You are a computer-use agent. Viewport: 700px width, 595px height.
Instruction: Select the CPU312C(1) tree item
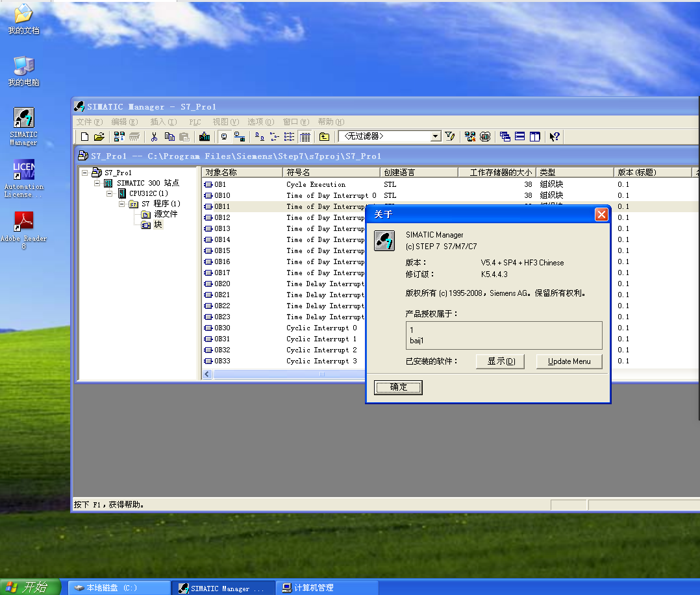[149, 193]
